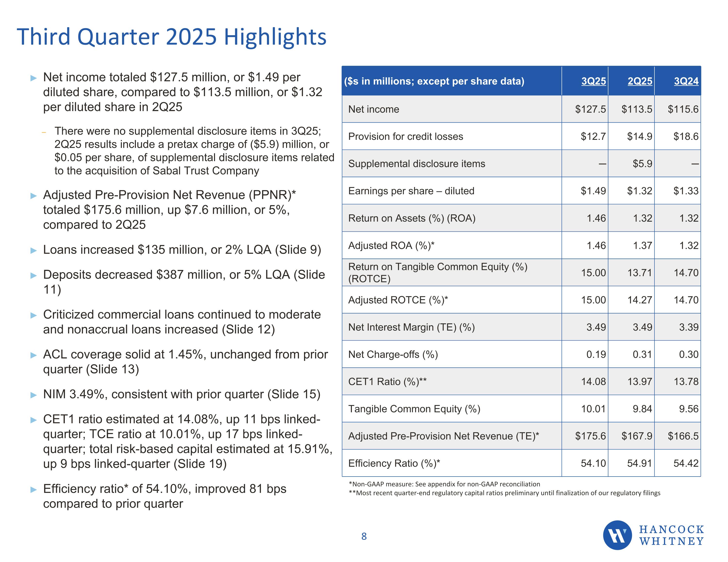Click the 3Q24 column header
This screenshot has height=562, width=728.
pyautogui.click(x=686, y=81)
